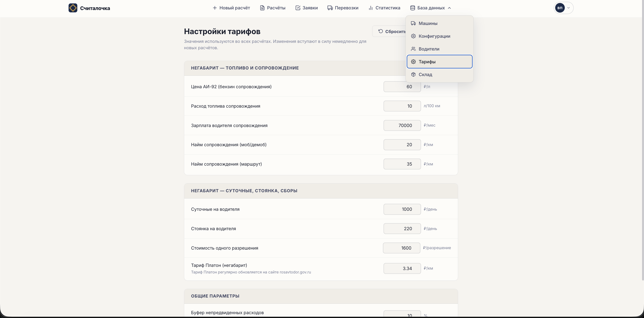Click the checkbox icon beside Заявки
Screen dimensions: 644x318
pyautogui.click(x=298, y=8)
